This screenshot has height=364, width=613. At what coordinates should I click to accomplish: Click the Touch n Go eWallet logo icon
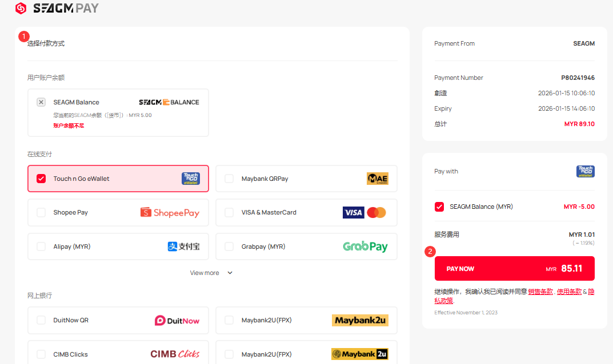point(190,179)
